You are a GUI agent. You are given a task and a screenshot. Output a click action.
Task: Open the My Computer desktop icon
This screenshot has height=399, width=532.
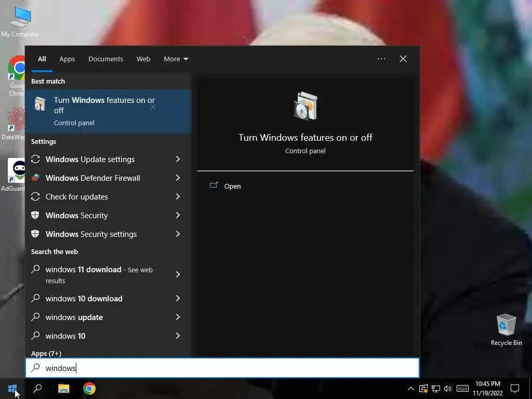20,21
